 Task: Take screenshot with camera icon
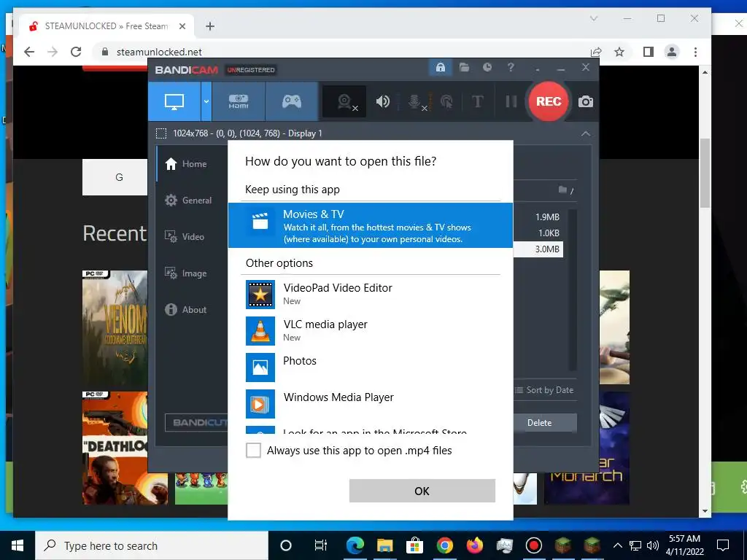click(x=586, y=101)
